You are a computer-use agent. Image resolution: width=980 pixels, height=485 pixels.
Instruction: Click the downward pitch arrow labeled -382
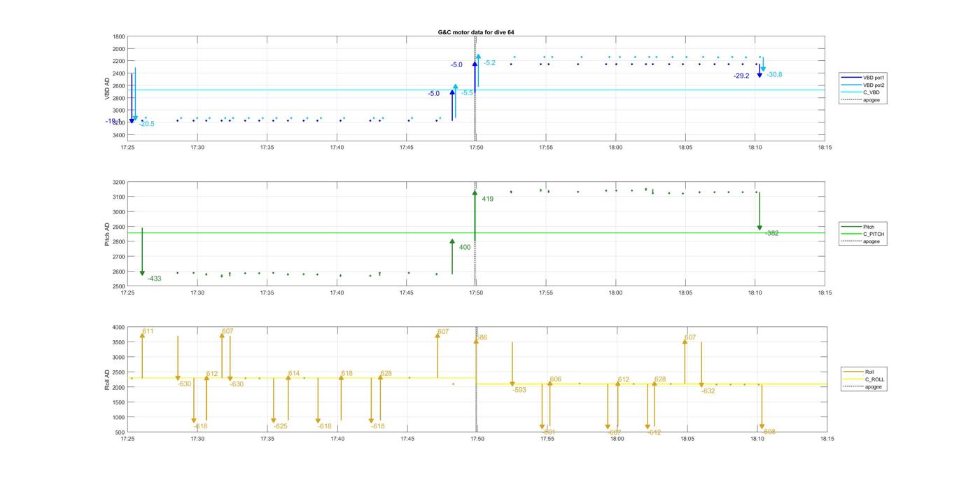tap(759, 211)
